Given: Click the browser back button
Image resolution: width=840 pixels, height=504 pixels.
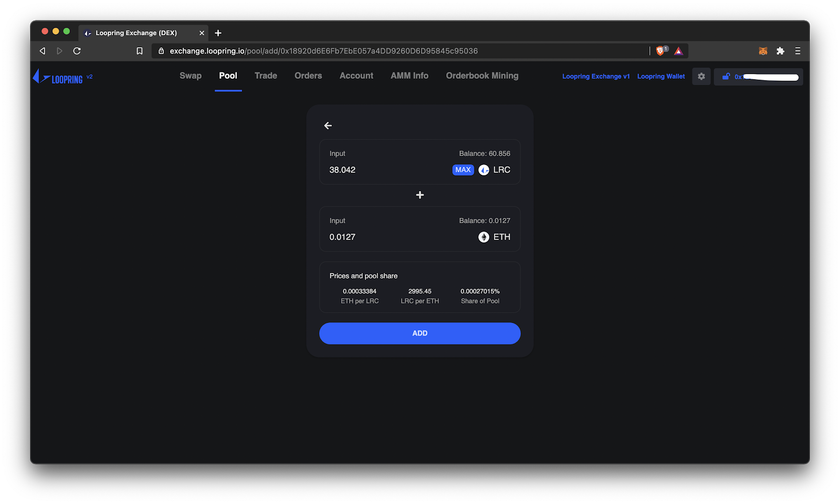Looking at the screenshot, I should tap(43, 51).
